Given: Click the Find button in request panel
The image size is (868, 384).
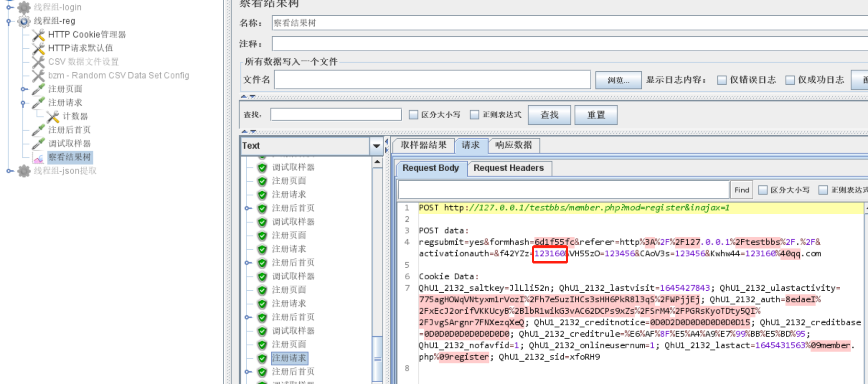Looking at the screenshot, I should pyautogui.click(x=742, y=190).
